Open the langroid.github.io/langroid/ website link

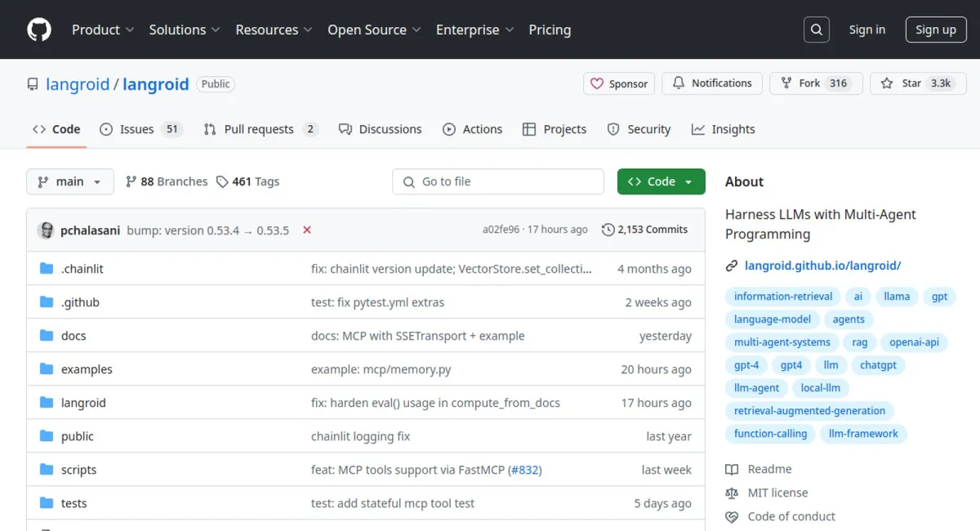[x=822, y=265]
